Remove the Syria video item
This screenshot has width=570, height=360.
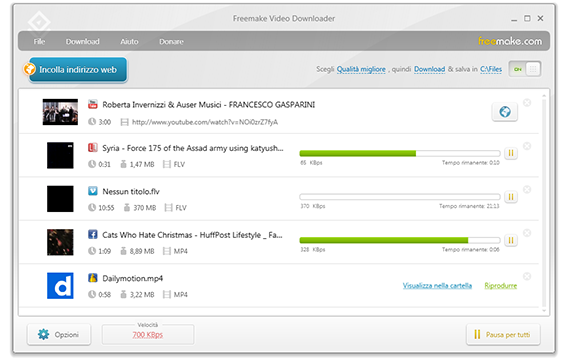[527, 146]
